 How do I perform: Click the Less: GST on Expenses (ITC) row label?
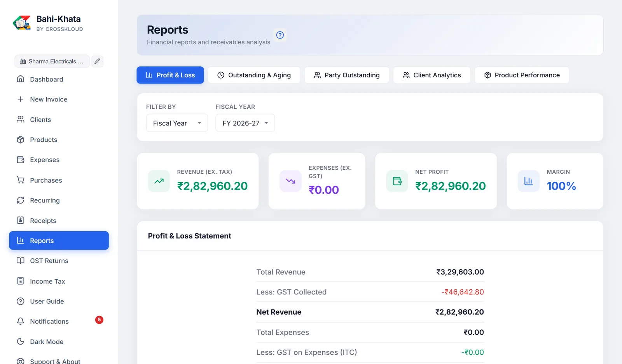tap(307, 352)
